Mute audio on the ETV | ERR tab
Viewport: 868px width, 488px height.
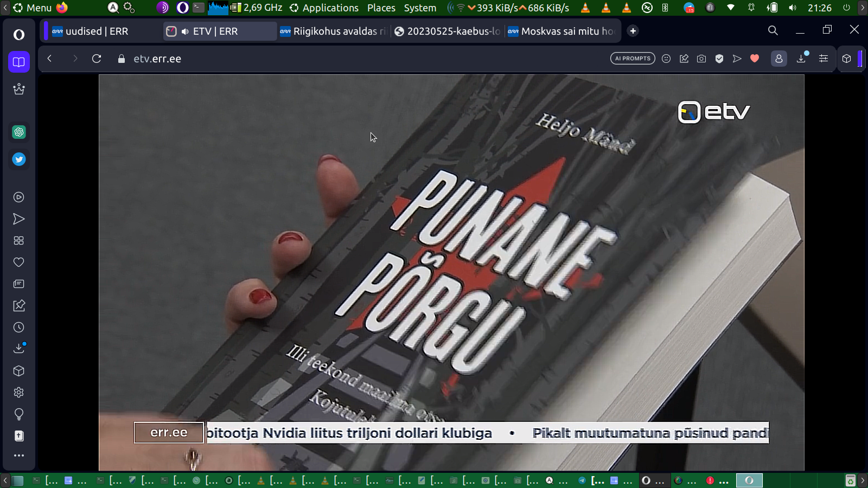click(185, 31)
